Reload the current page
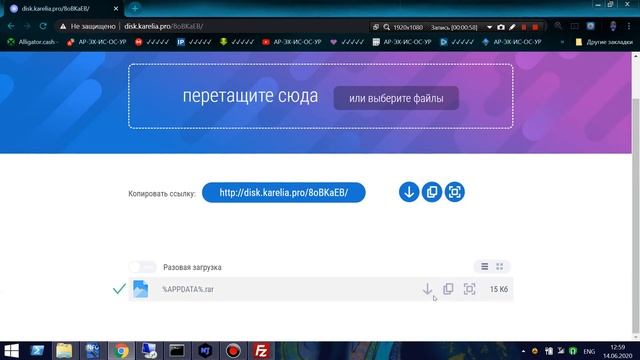The width and height of the screenshot is (640, 360). tap(43, 26)
